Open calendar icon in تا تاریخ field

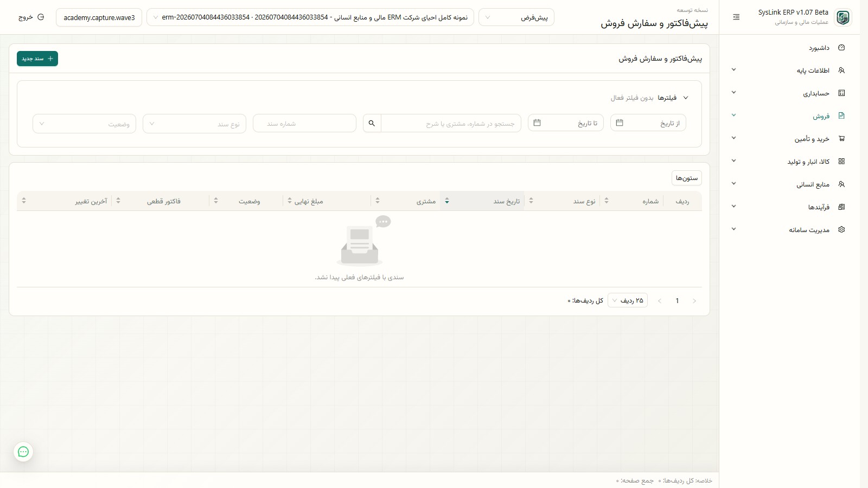pos(537,123)
